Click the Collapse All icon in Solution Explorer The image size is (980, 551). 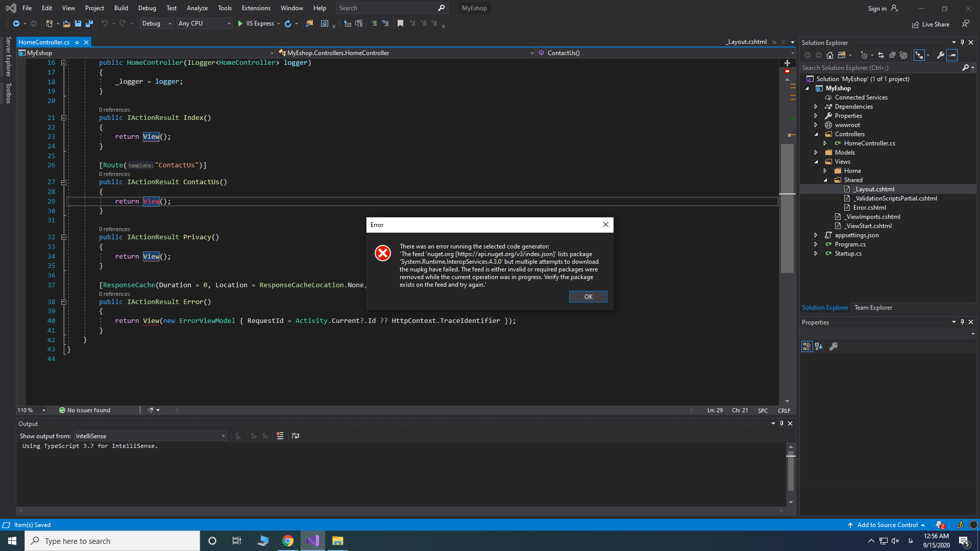click(892, 55)
